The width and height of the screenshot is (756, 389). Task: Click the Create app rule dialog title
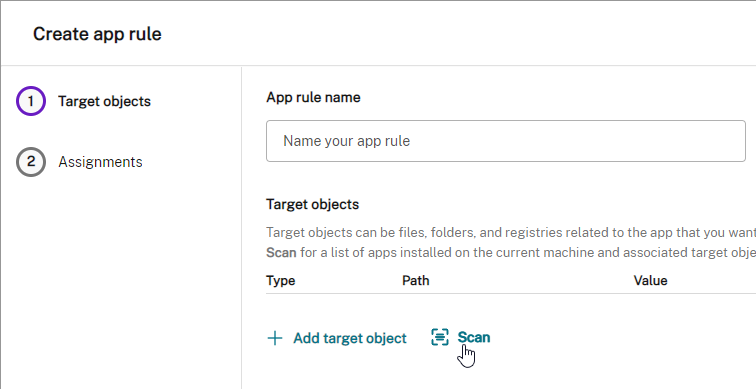click(x=97, y=34)
